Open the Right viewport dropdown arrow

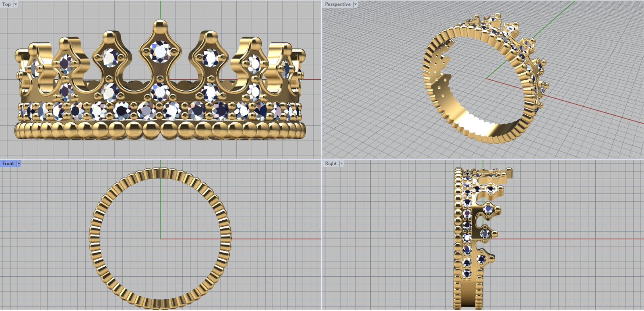[341, 164]
